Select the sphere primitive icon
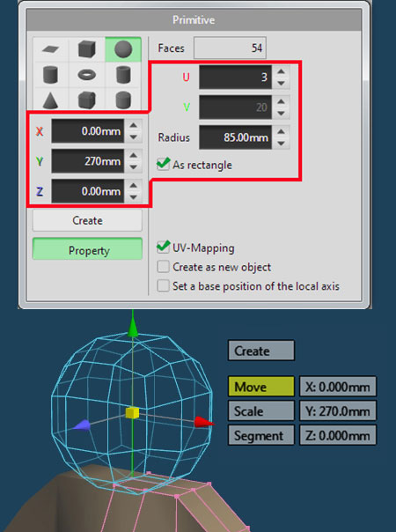This screenshot has width=396, height=532. click(122, 49)
